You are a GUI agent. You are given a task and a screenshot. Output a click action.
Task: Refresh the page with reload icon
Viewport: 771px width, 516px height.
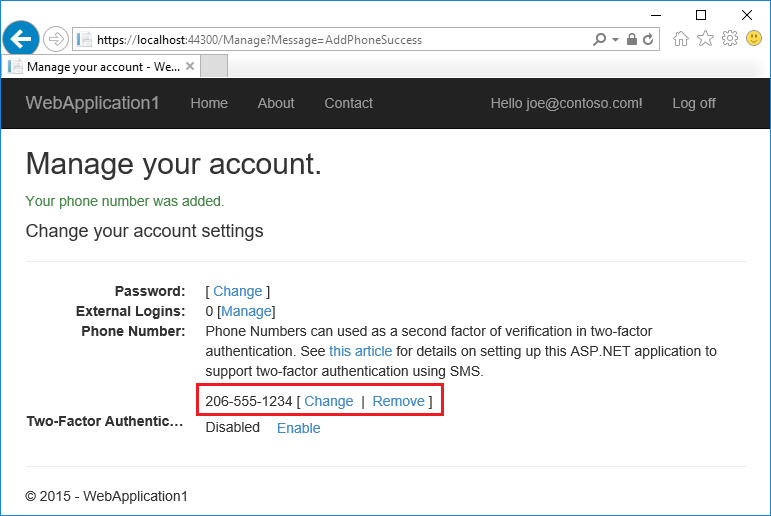pyautogui.click(x=648, y=39)
